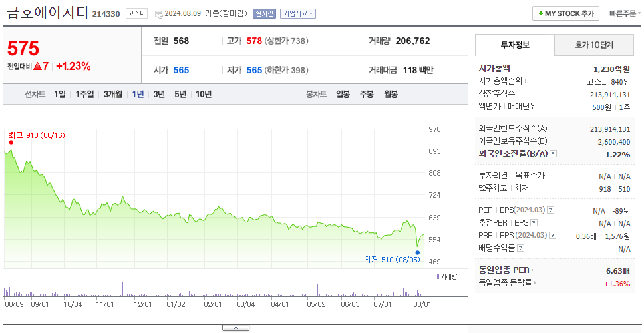Click stock code 214330
This screenshot has height=333, width=644.
point(106,14)
